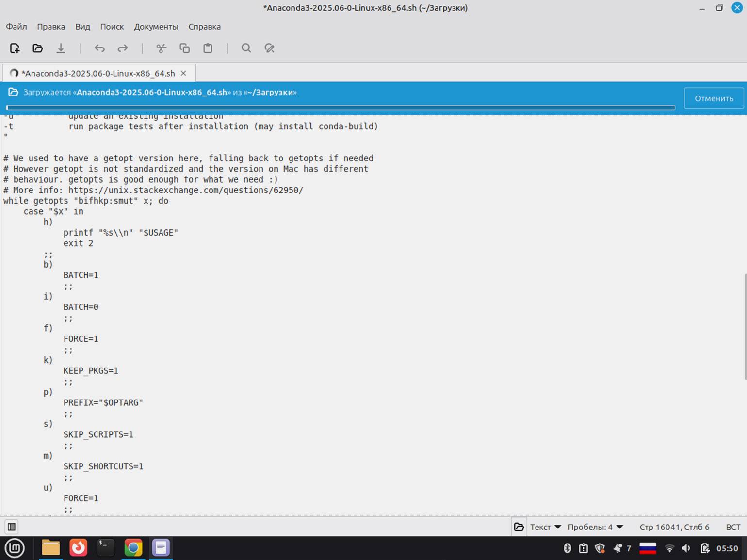
Task: Click the New document toolbar icon
Action: (x=15, y=48)
